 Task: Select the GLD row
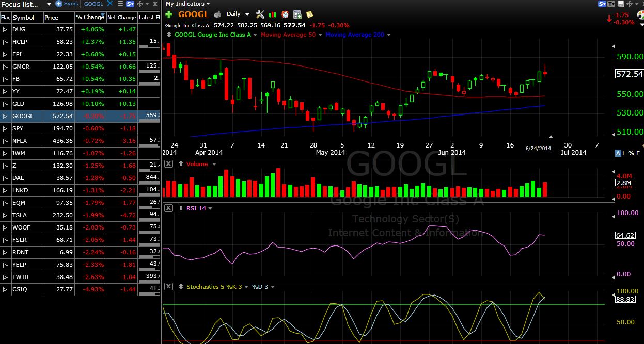(80, 104)
